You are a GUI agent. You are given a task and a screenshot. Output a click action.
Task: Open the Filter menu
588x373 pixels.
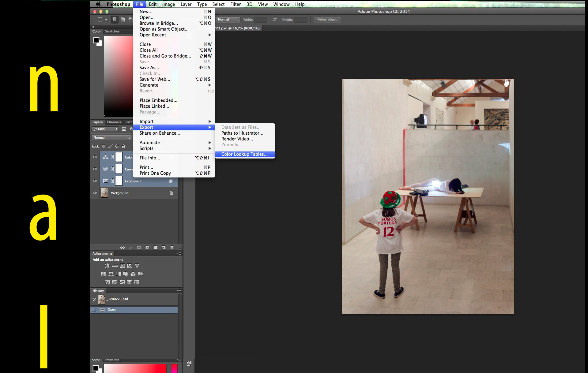pyautogui.click(x=236, y=4)
